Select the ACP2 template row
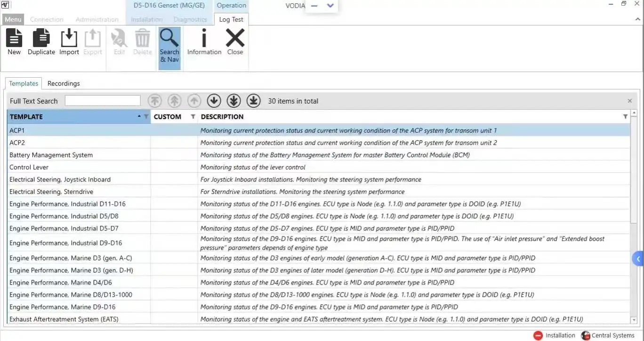644x341 pixels. click(319, 143)
